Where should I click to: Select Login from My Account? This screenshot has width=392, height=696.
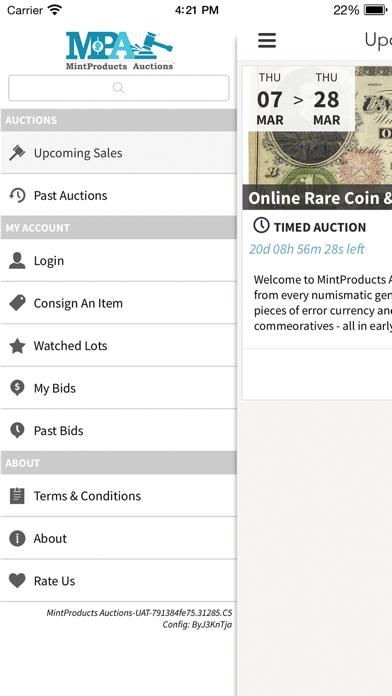coord(119,261)
